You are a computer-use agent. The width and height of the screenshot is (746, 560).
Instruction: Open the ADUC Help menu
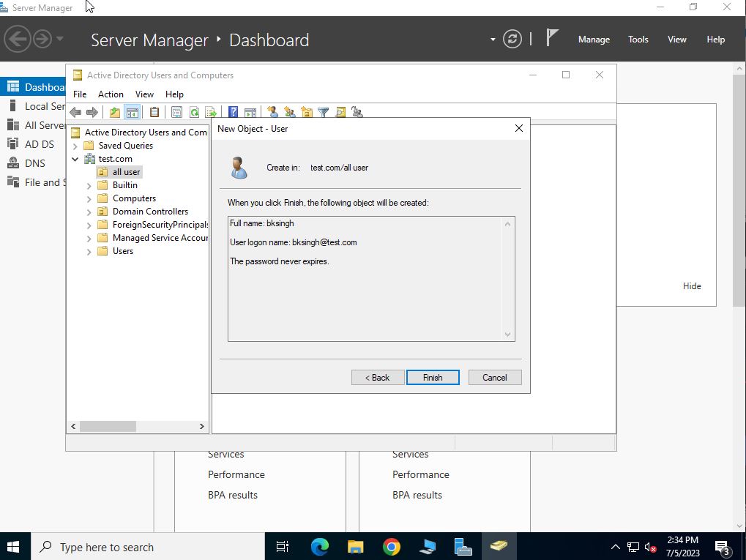pyautogui.click(x=174, y=94)
